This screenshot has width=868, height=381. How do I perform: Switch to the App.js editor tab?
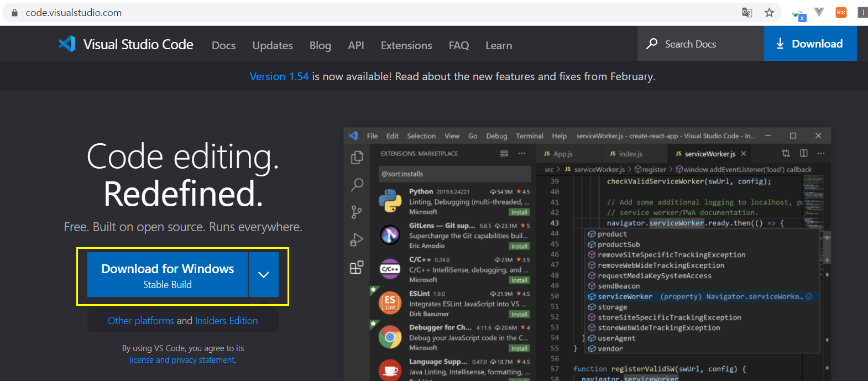tap(558, 154)
